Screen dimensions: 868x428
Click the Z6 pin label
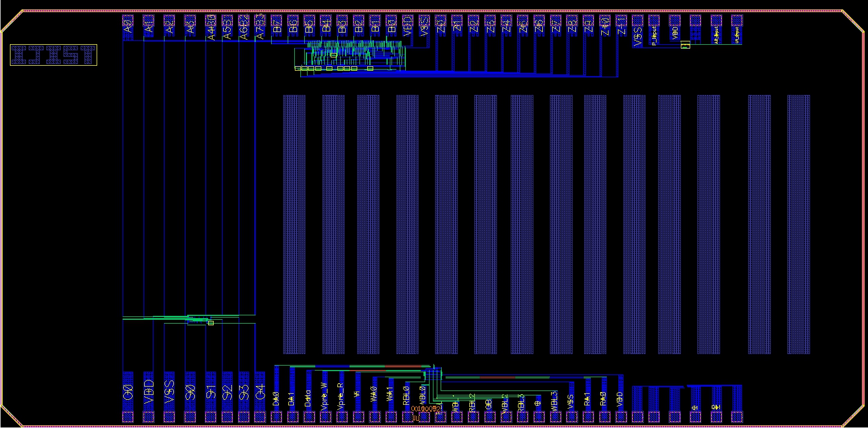(x=539, y=26)
